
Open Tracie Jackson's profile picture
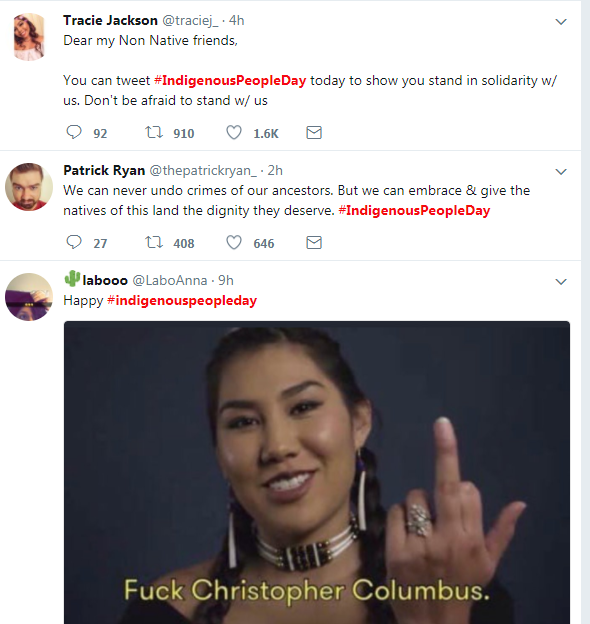[x=29, y=37]
